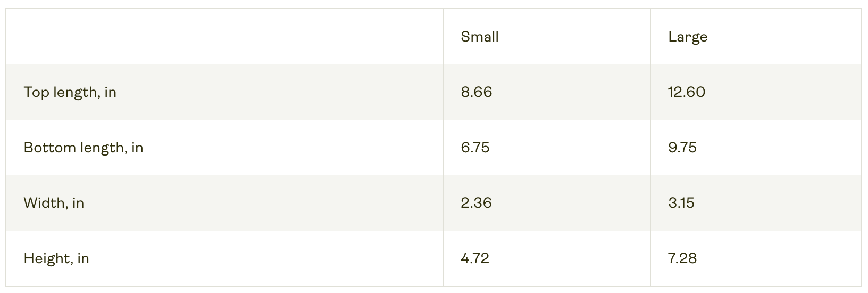Select the Small width value 2.36
The width and height of the screenshot is (868, 293).
476,203
